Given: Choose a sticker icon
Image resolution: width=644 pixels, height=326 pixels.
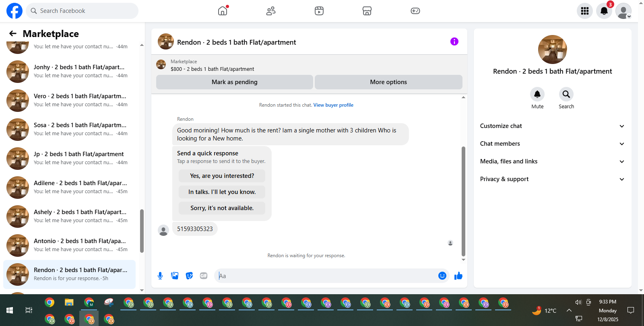Looking at the screenshot, I should click(189, 276).
